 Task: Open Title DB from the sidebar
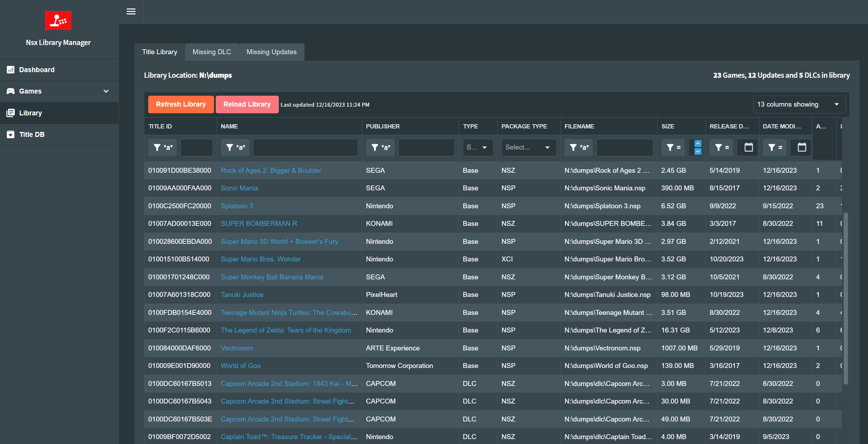point(59,134)
